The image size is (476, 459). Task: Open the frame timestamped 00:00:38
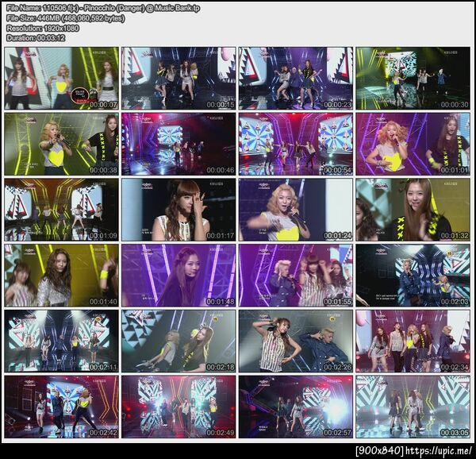pyautogui.click(x=62, y=145)
